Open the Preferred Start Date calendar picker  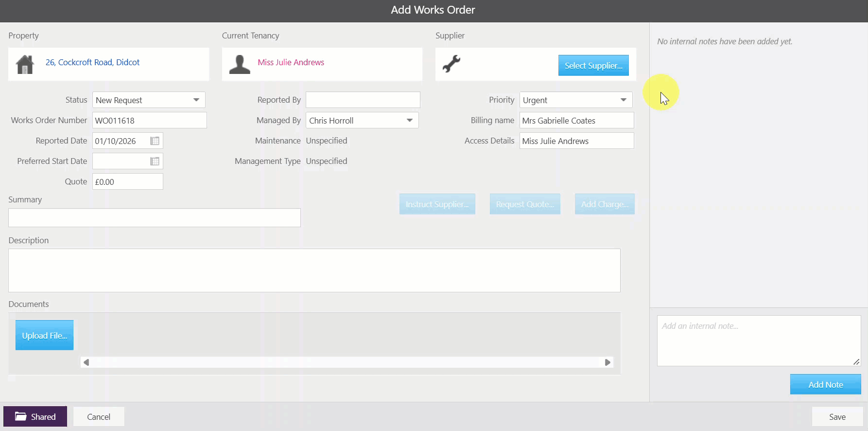pyautogui.click(x=155, y=162)
